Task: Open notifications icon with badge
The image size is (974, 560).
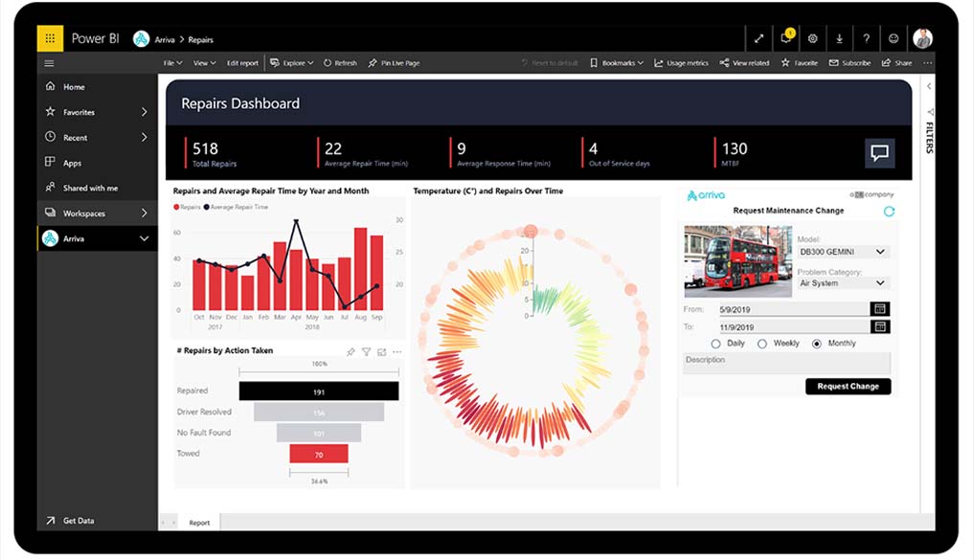Action: coord(786,37)
